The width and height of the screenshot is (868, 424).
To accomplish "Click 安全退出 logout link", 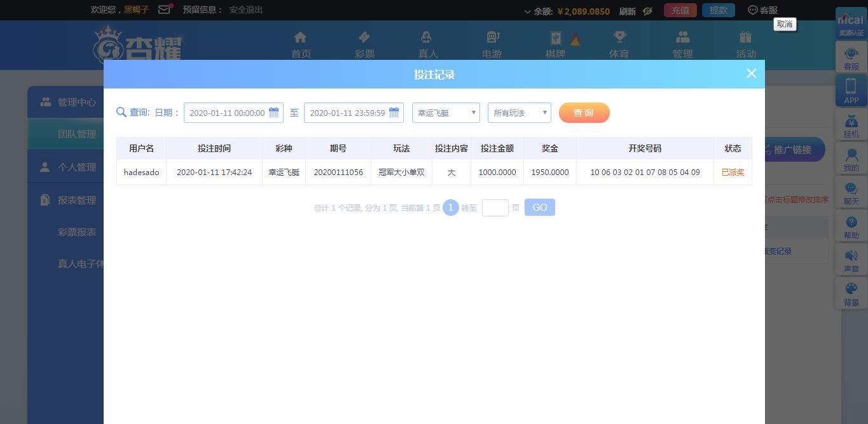I will click(246, 10).
